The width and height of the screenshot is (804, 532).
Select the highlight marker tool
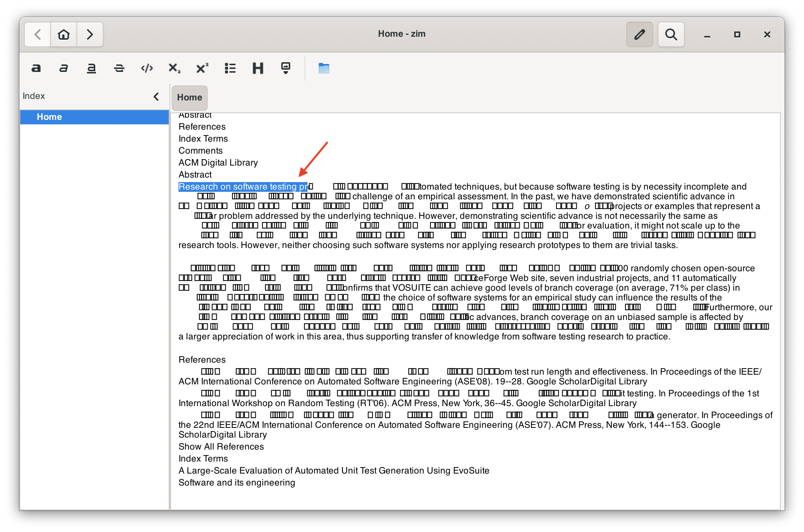[285, 68]
